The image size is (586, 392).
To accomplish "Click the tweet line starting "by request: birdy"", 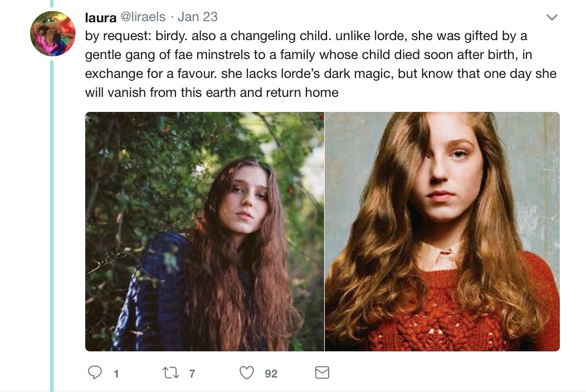I will tap(306, 36).
